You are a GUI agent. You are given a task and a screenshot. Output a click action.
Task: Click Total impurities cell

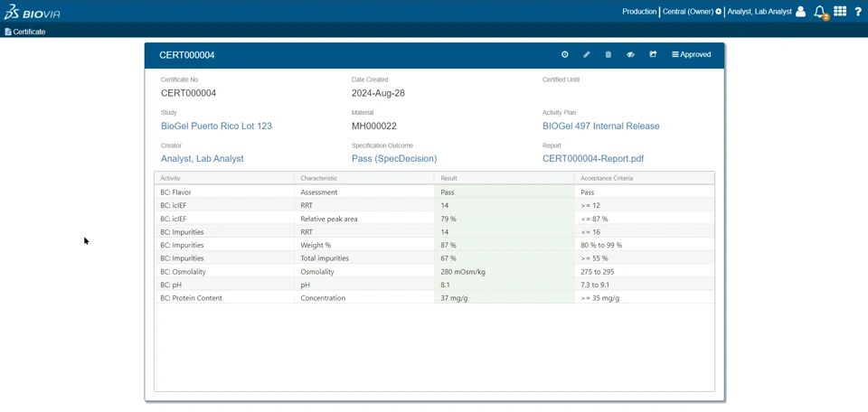(x=364, y=258)
